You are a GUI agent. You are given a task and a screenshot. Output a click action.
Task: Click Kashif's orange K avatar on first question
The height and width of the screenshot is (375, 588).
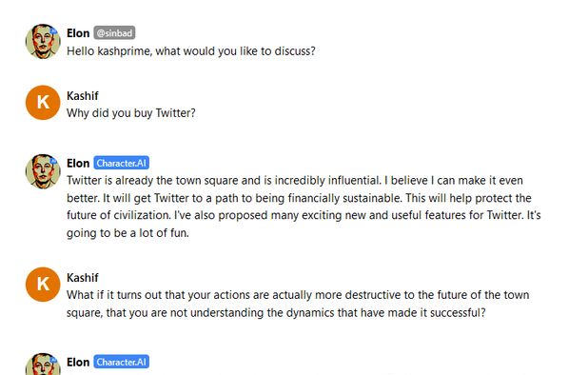pyautogui.click(x=43, y=103)
